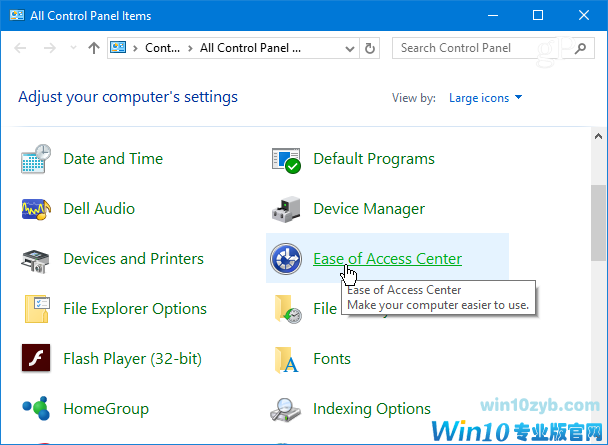
Task: Open Ease of Access Center link
Action: tap(387, 259)
